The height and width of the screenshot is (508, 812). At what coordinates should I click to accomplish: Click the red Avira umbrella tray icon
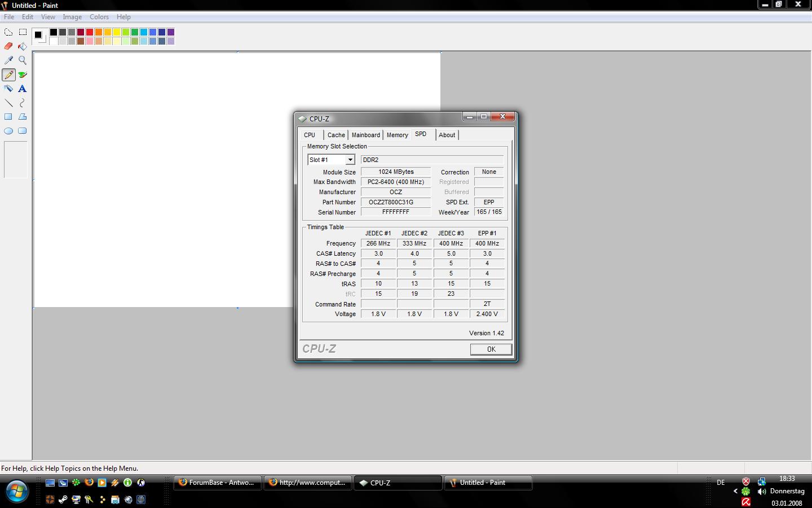coord(746,502)
